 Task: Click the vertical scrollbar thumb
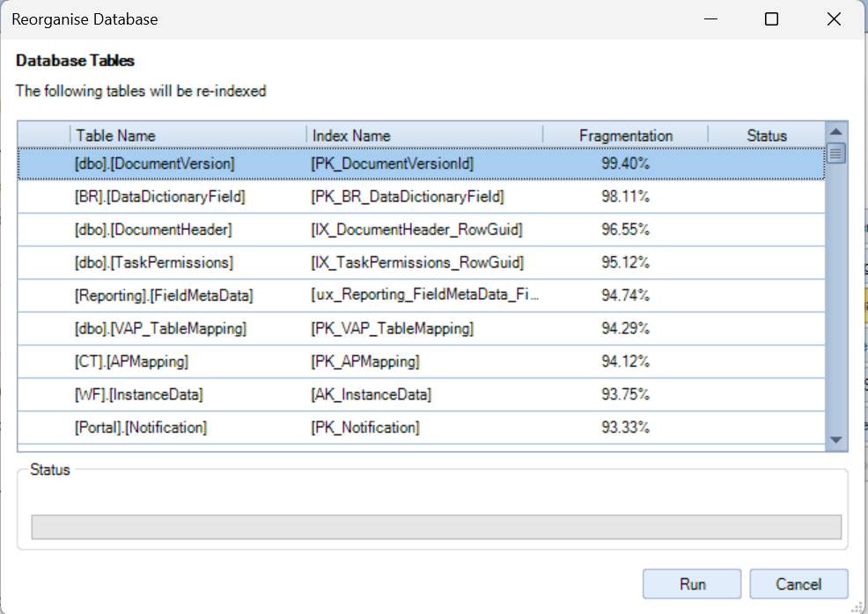click(x=836, y=154)
